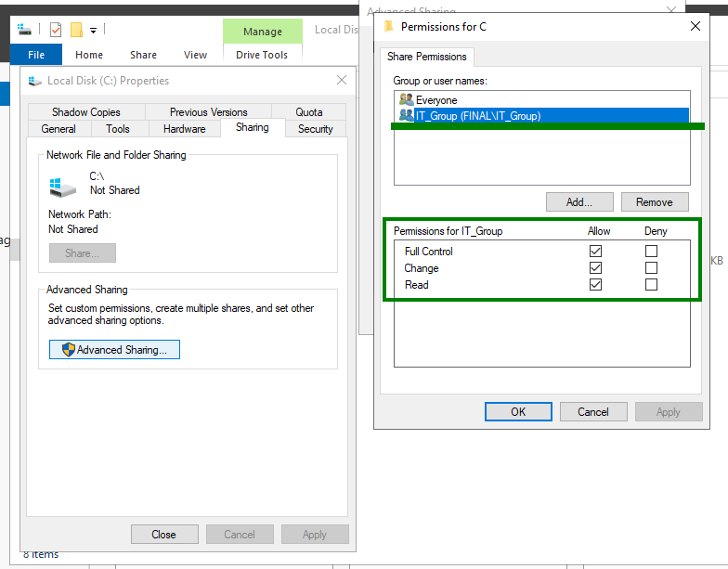Toggle Allow checkbox for Change

596,267
